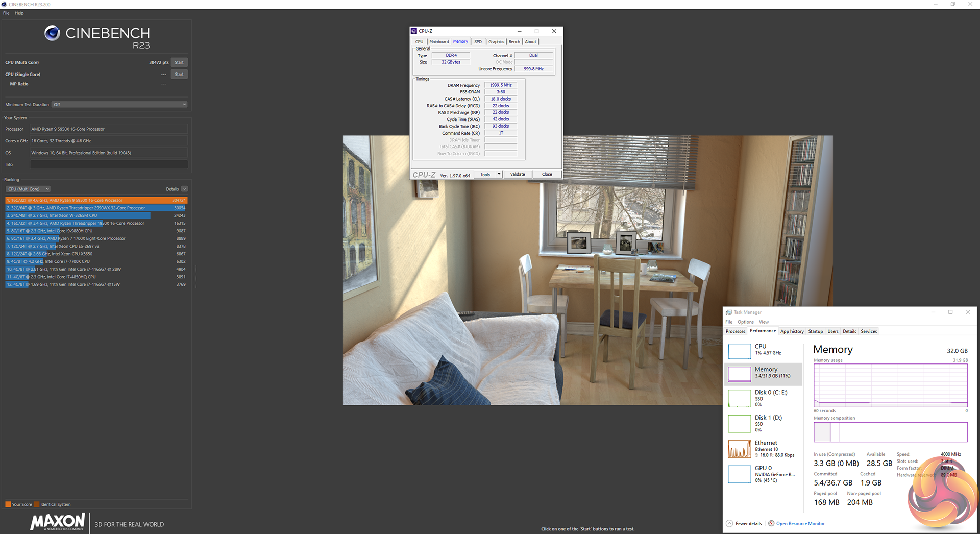
Task: Switch to Task Manager Users tab
Action: coord(833,331)
